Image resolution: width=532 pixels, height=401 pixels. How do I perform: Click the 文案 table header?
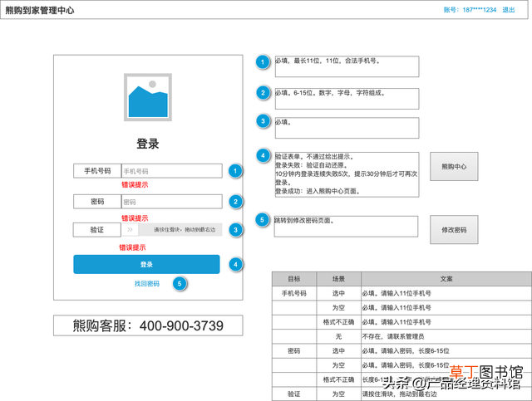tap(446, 279)
